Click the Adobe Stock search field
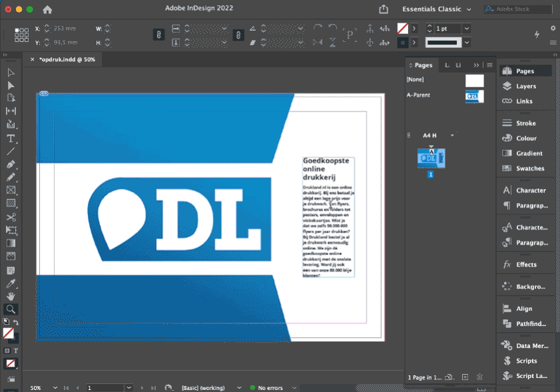 tap(518, 9)
